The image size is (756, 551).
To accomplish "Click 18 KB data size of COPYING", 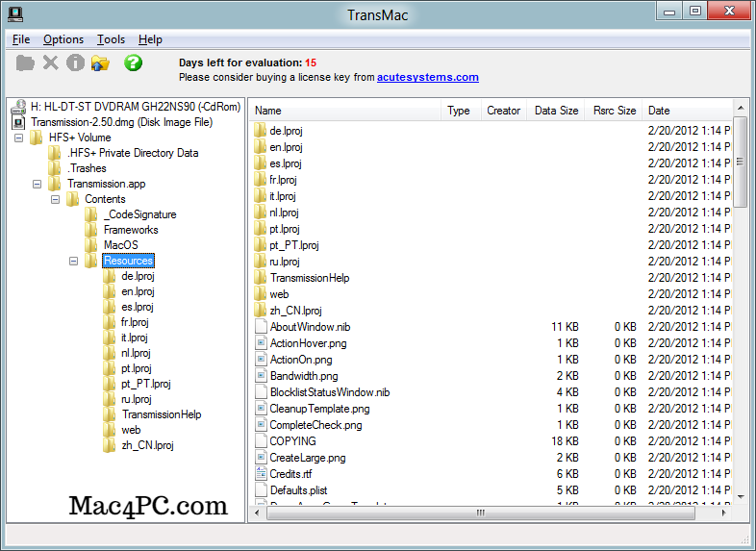I will [x=565, y=441].
